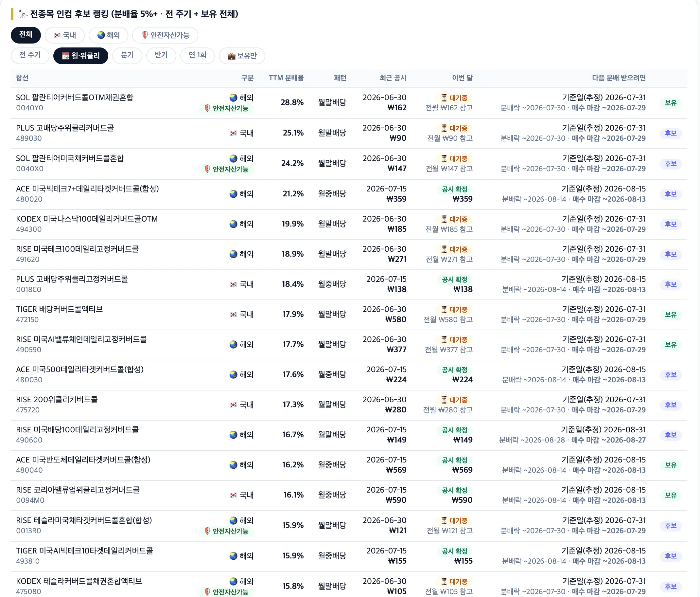The height and width of the screenshot is (597, 700).
Task: Open the SOL 팔란티어미국채커버드콜혼합 fund name
Action: (x=70, y=158)
